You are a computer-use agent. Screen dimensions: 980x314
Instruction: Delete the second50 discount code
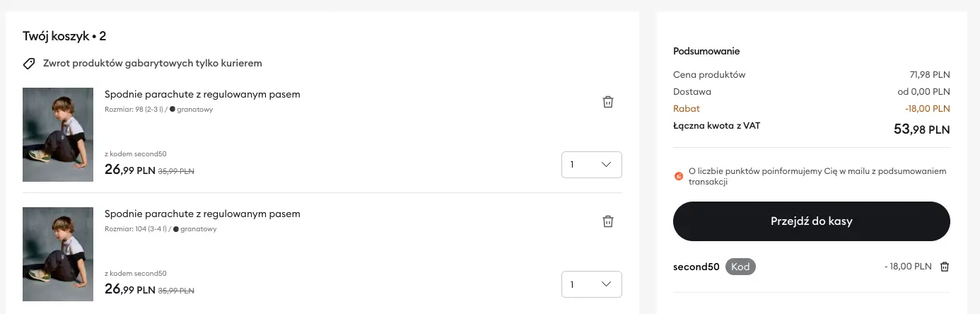tap(944, 267)
